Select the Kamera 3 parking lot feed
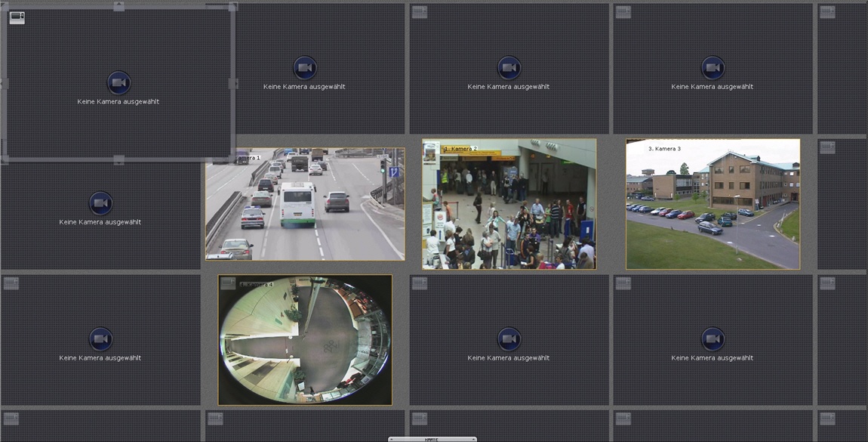 pyautogui.click(x=713, y=204)
